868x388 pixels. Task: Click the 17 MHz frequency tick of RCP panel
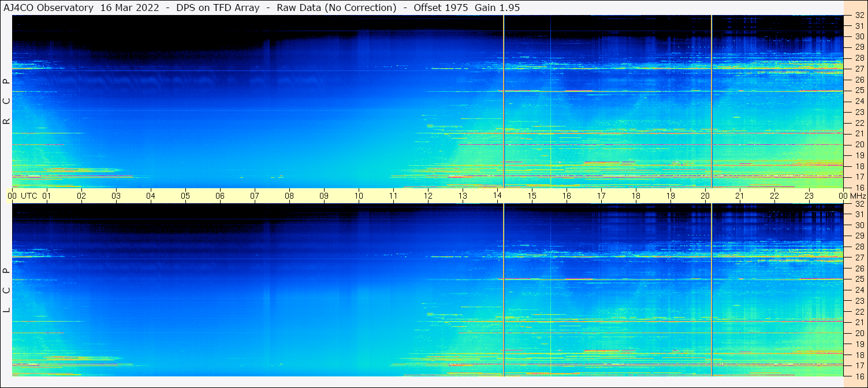click(x=859, y=177)
